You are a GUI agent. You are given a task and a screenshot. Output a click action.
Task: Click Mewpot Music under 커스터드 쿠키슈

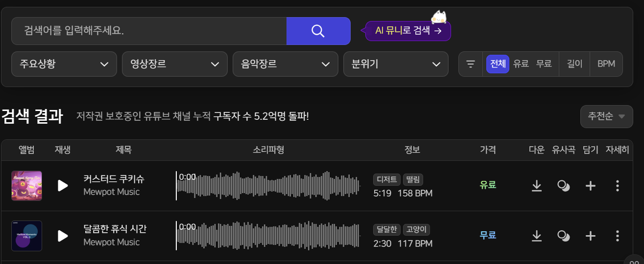[x=112, y=192]
